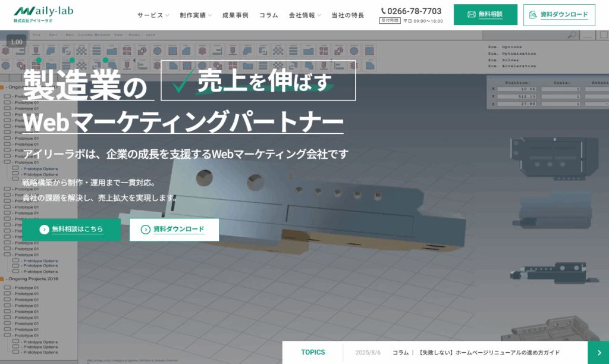Click the 無料相談はこちら hero button

[x=71, y=230]
